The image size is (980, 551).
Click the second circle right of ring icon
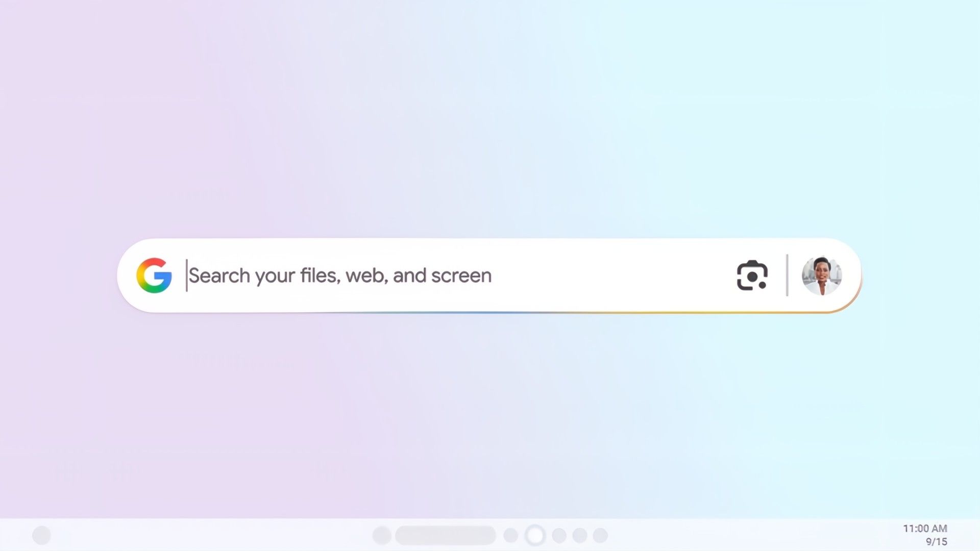pyautogui.click(x=580, y=535)
